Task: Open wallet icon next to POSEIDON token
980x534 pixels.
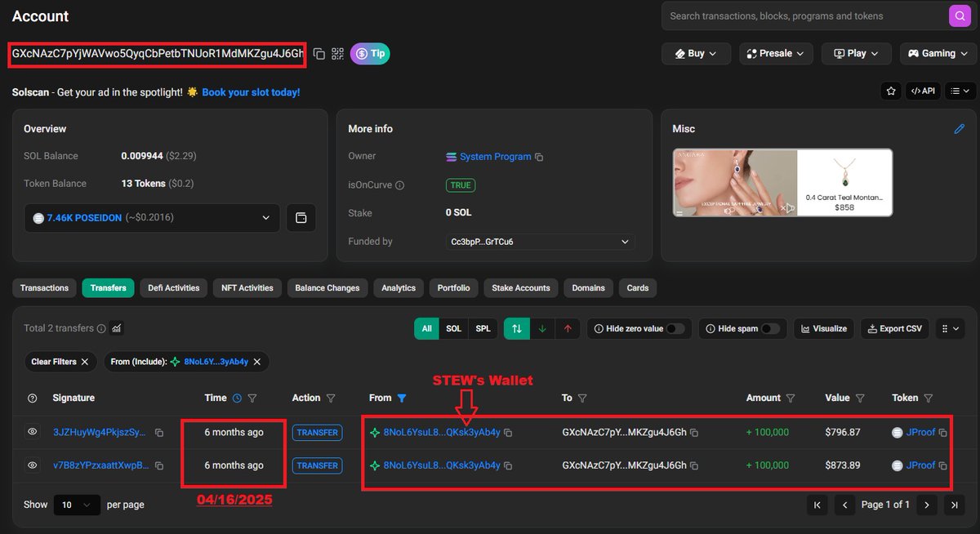Action: pyautogui.click(x=301, y=218)
